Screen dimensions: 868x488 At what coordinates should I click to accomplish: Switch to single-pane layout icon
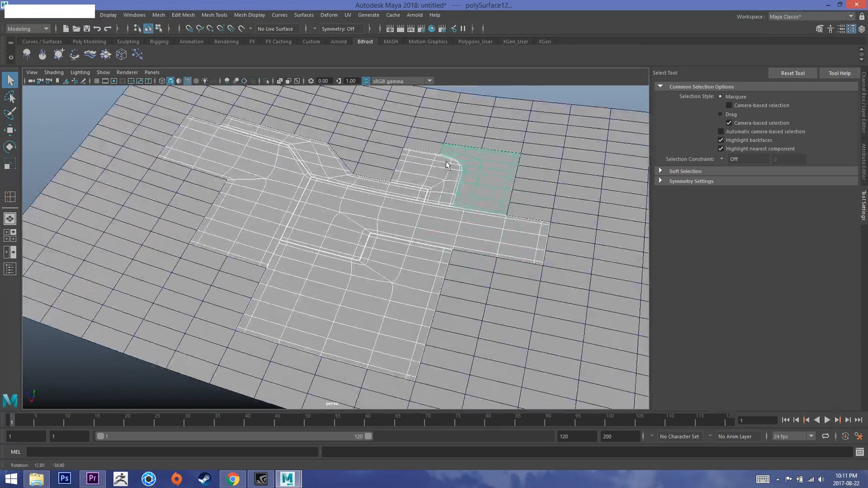pyautogui.click(x=10, y=218)
